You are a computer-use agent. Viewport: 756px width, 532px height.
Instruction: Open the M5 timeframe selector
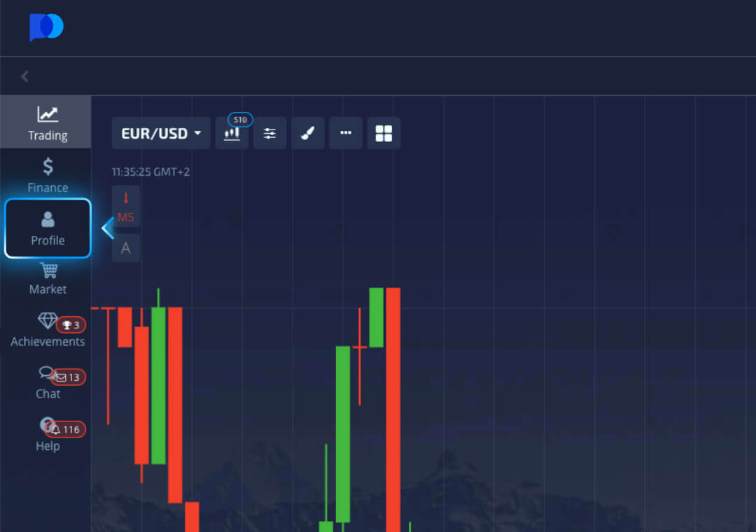(125, 216)
